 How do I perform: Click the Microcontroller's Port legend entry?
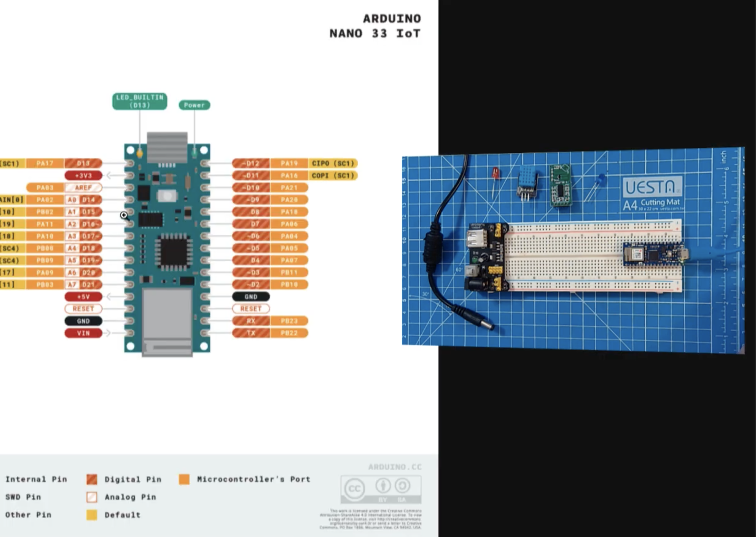[253, 479]
